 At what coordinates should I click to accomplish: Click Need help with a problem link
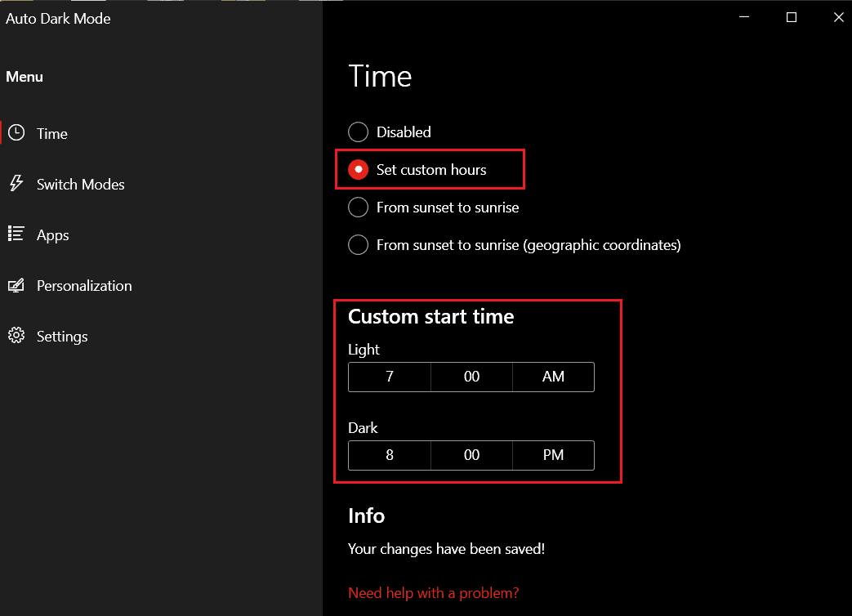[x=433, y=592]
